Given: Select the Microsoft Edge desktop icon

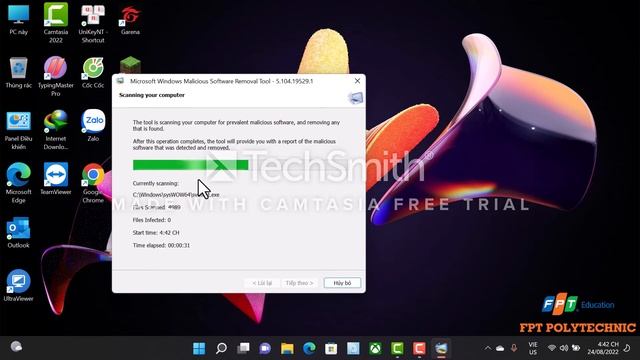Looking at the screenshot, I should pos(18,182).
